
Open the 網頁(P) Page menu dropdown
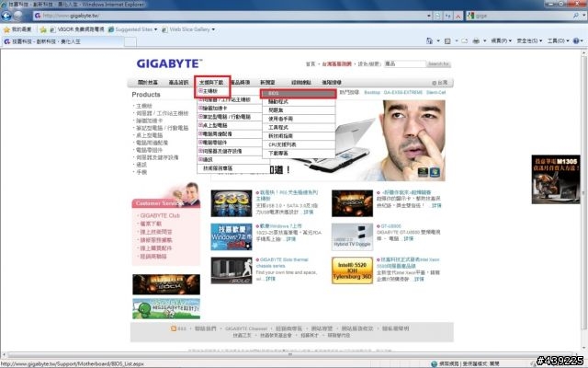(x=501, y=40)
